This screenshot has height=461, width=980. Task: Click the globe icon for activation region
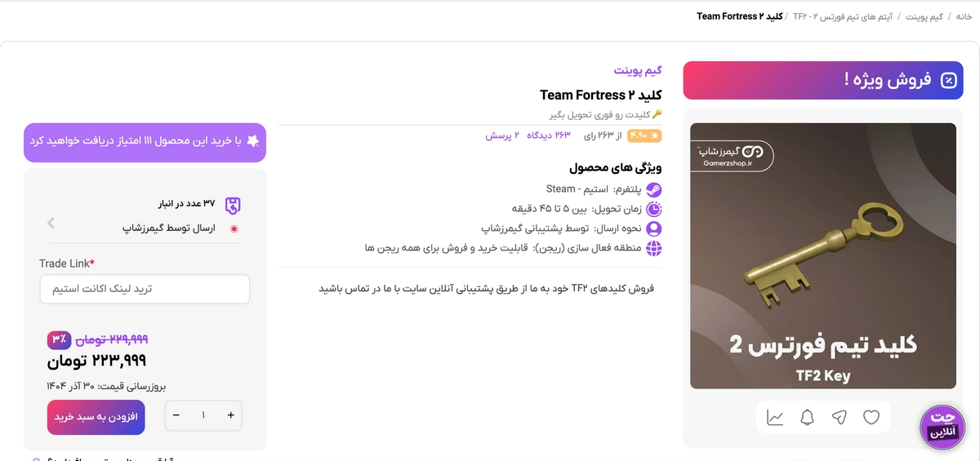pos(654,248)
